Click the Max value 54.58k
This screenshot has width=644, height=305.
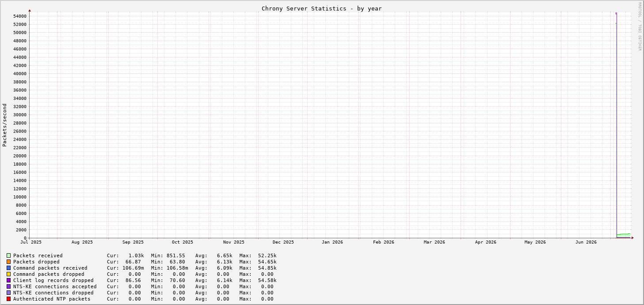coord(267,280)
